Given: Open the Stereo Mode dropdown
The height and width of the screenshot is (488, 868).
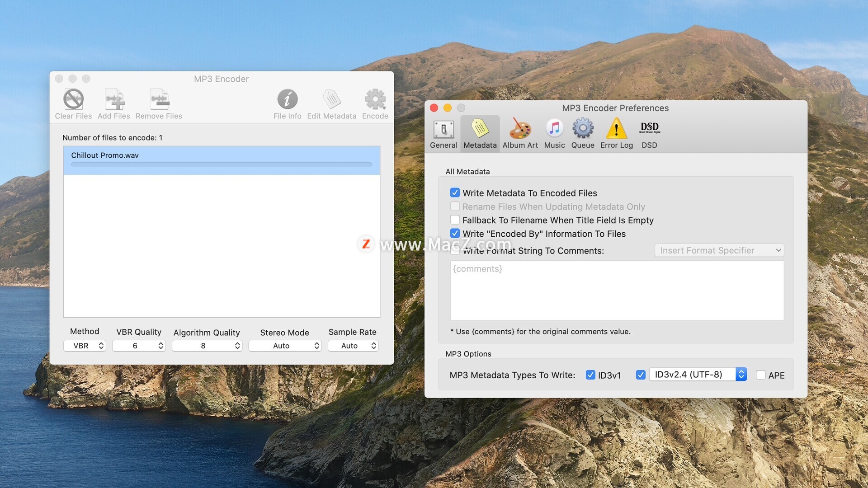Looking at the screenshot, I should 285,346.
